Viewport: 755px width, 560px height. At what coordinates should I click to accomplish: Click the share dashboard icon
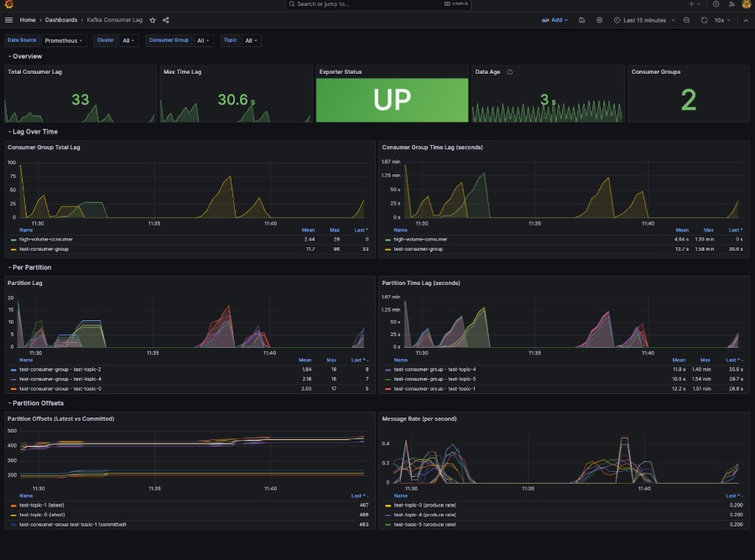(x=165, y=20)
